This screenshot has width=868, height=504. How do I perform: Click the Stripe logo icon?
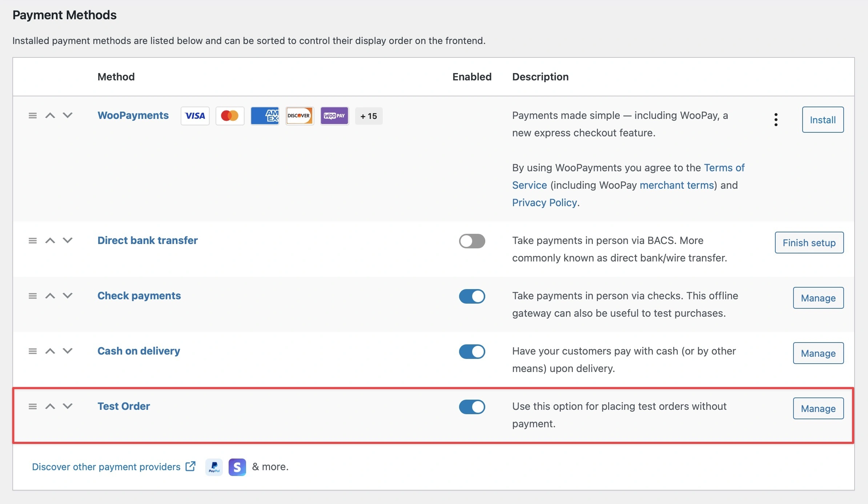[237, 467]
